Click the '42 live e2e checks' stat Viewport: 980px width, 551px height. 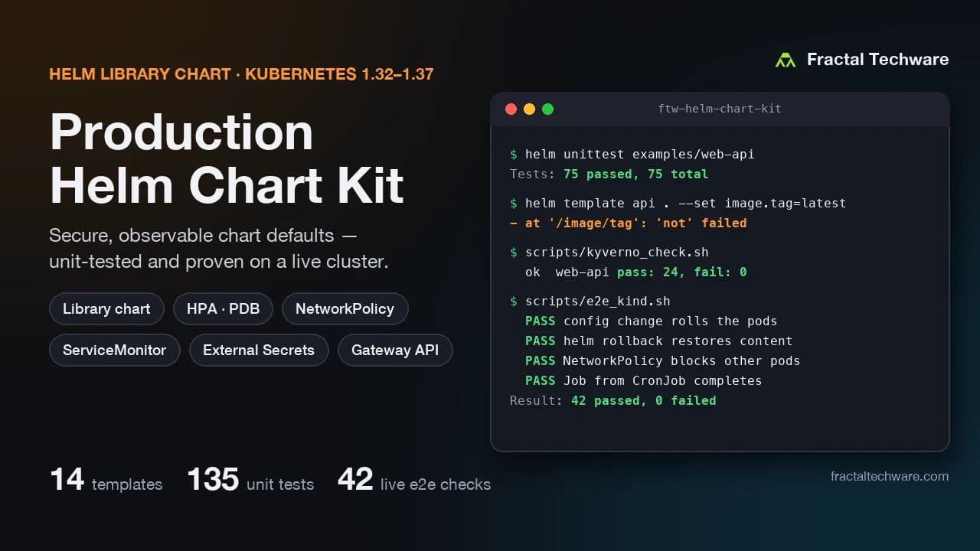(414, 481)
